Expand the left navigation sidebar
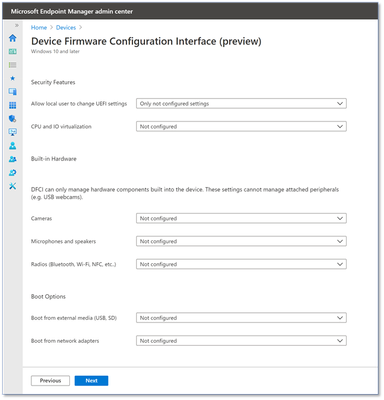The height and width of the screenshot is (400, 384). pos(16,25)
